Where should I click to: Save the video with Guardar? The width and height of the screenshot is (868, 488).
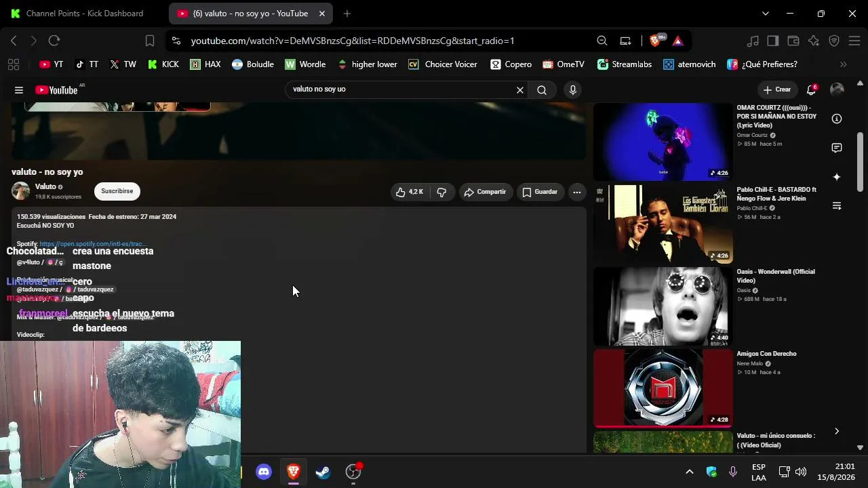click(540, 192)
